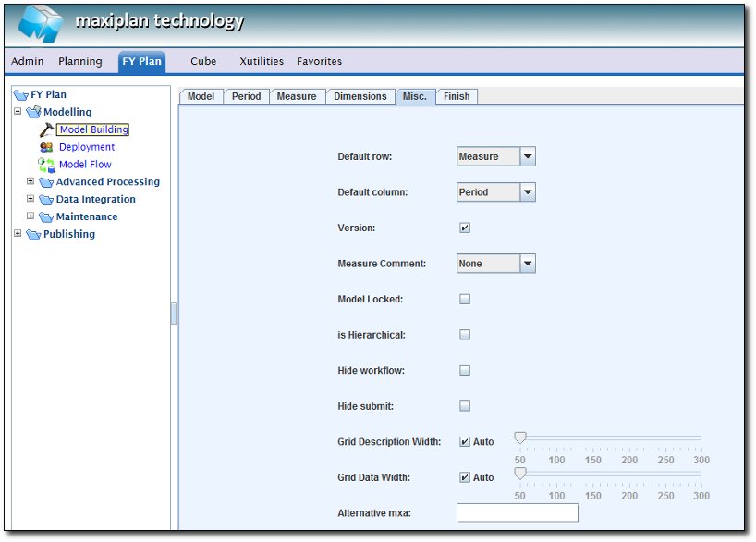
Task: Click the Model Flow arrows icon
Action: pos(46,165)
